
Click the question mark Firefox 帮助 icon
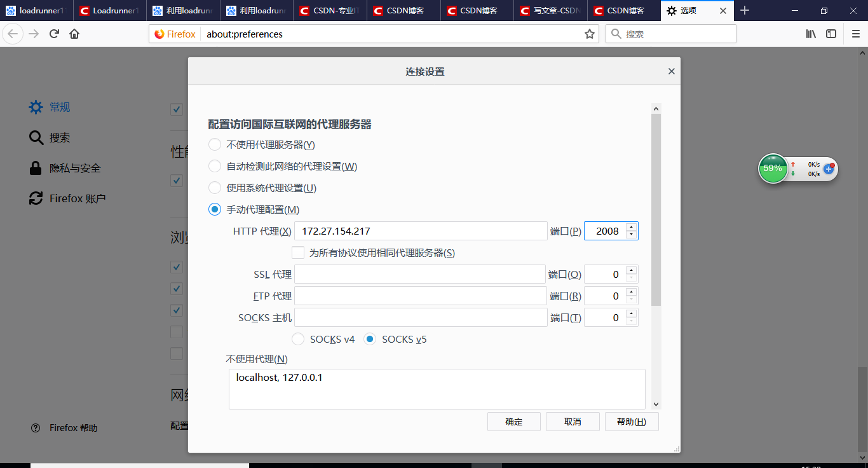tap(36, 428)
